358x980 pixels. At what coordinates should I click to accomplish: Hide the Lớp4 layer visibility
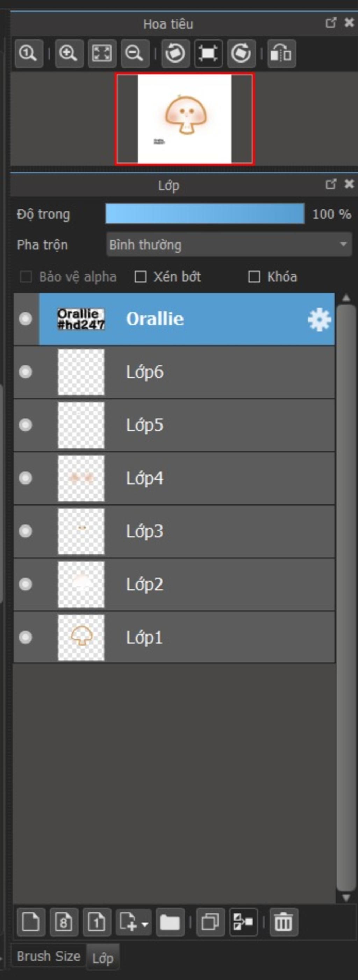pos(26,478)
